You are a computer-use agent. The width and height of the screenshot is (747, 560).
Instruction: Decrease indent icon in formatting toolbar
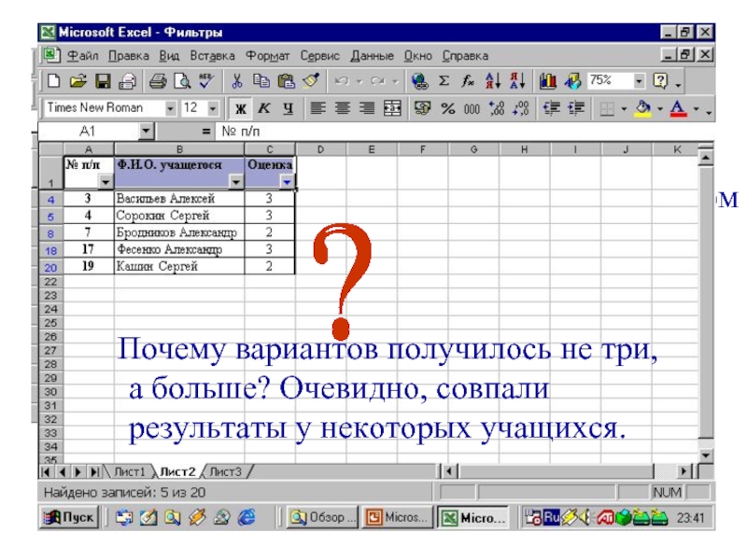551,108
